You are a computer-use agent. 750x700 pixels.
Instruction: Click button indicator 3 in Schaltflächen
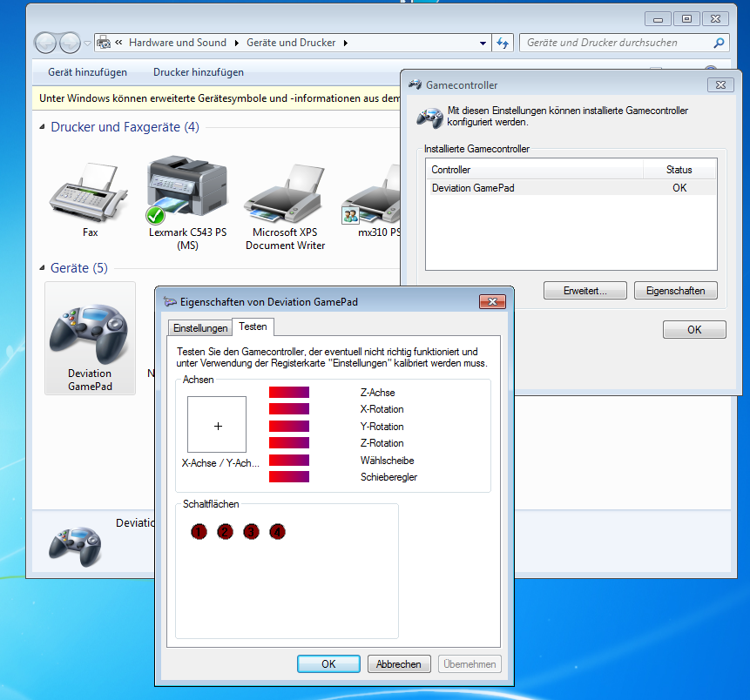tap(251, 531)
